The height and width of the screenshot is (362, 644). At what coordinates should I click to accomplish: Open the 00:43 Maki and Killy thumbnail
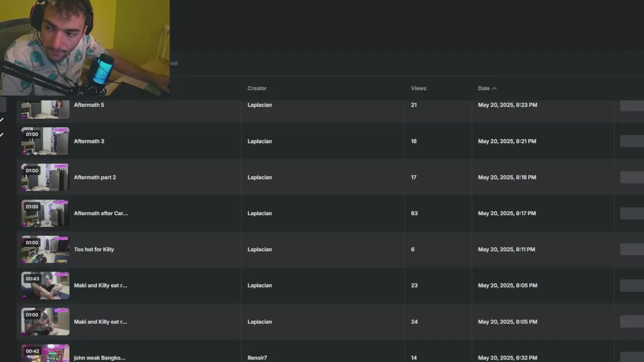tap(45, 286)
